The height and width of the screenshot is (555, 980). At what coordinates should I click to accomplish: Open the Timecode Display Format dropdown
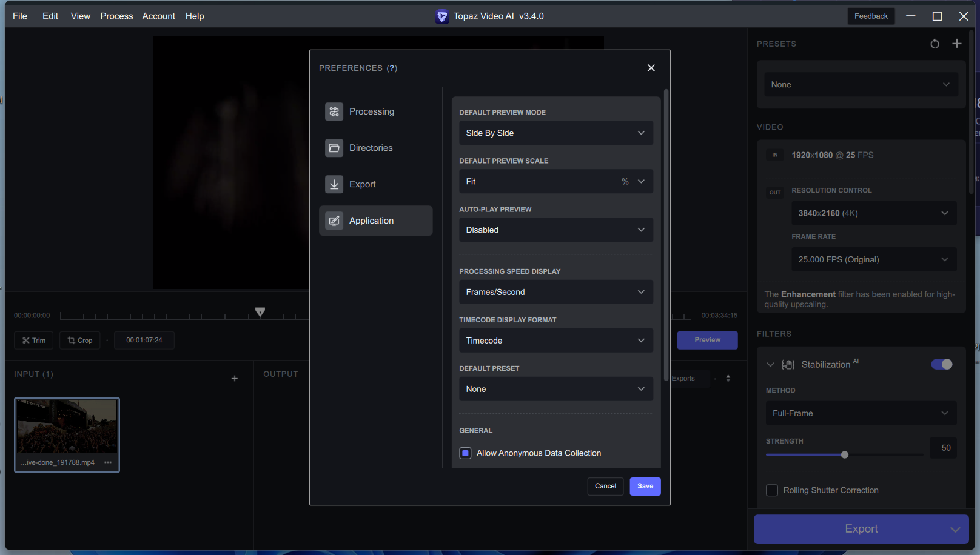click(x=555, y=341)
